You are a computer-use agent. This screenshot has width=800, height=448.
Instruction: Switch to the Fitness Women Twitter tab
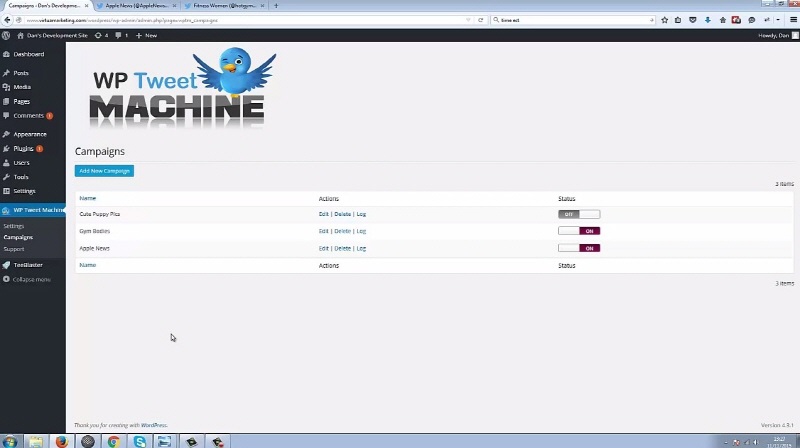(x=224, y=6)
